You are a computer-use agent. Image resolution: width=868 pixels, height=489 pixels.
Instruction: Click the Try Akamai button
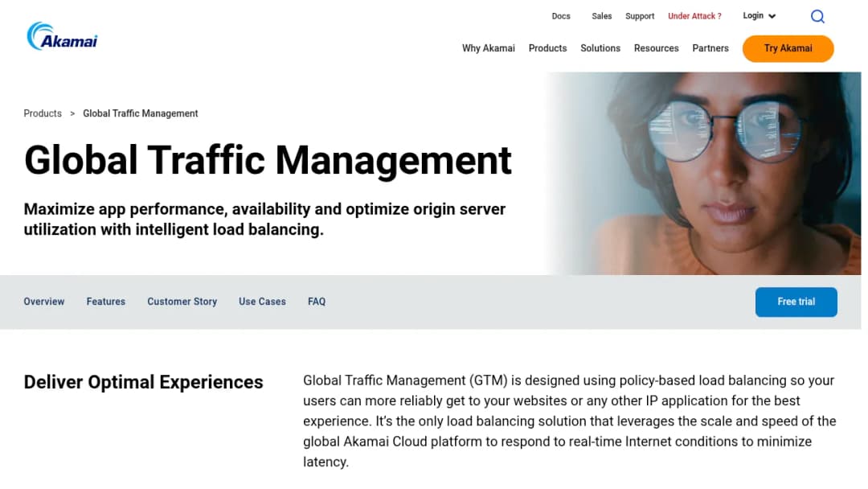pos(788,48)
